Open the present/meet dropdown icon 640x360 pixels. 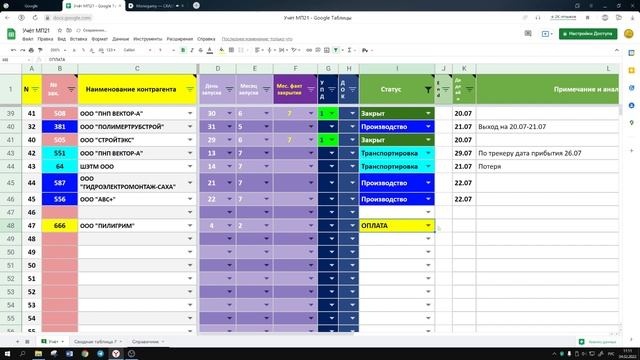(x=547, y=33)
